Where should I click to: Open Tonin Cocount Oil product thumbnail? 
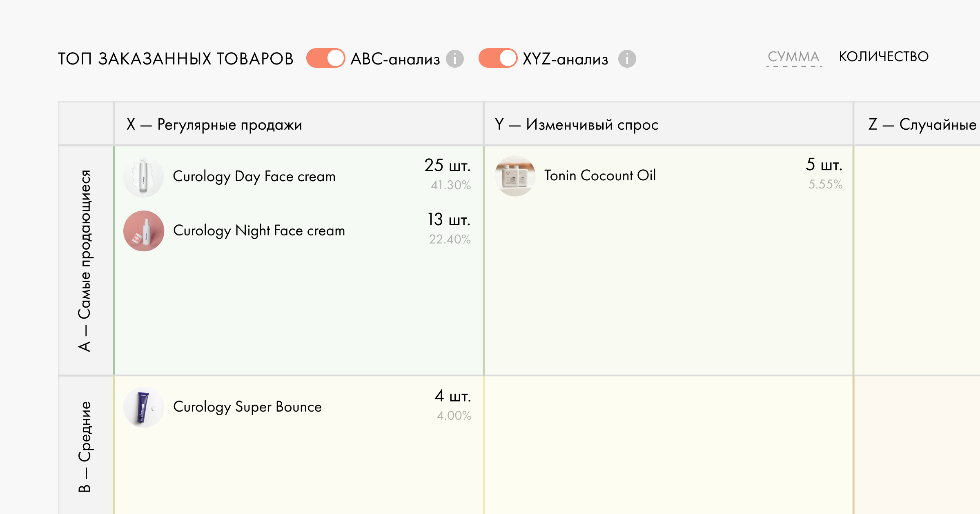pos(515,176)
